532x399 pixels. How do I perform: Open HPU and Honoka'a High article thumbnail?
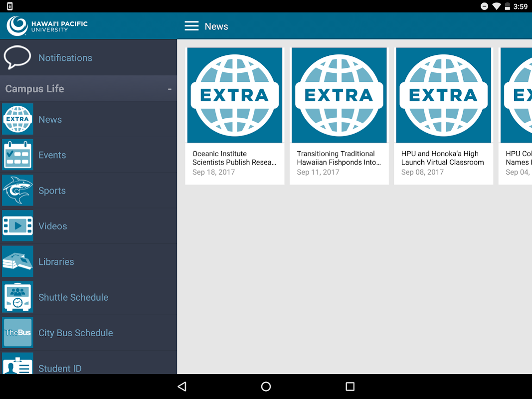(444, 95)
